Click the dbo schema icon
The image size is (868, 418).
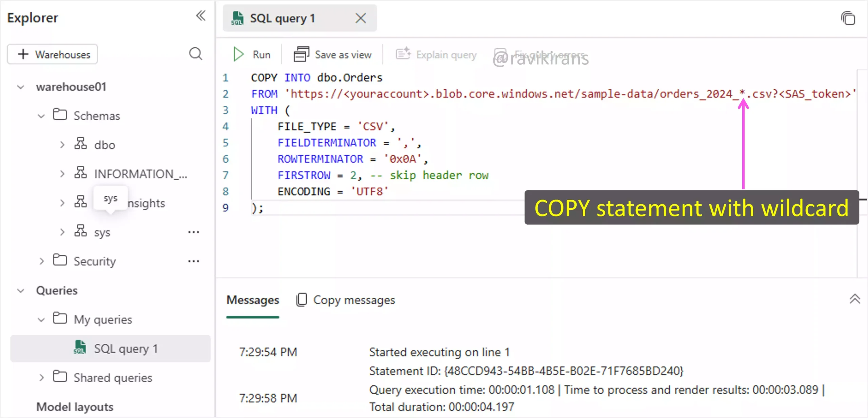pos(81,143)
